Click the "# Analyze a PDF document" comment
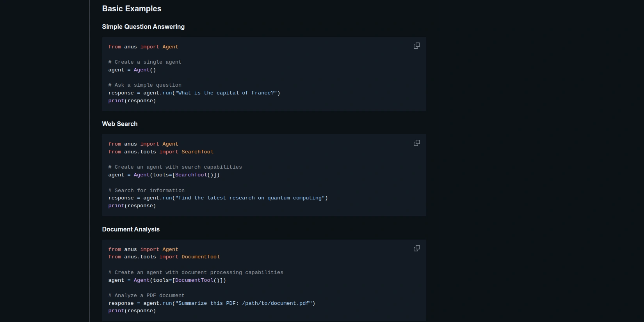644x322 pixels. pos(146,295)
